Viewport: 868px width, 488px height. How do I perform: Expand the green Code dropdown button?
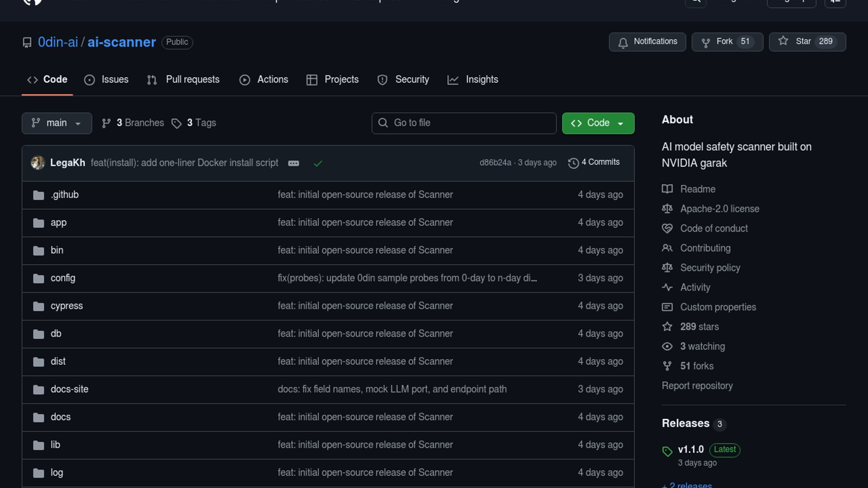(598, 123)
